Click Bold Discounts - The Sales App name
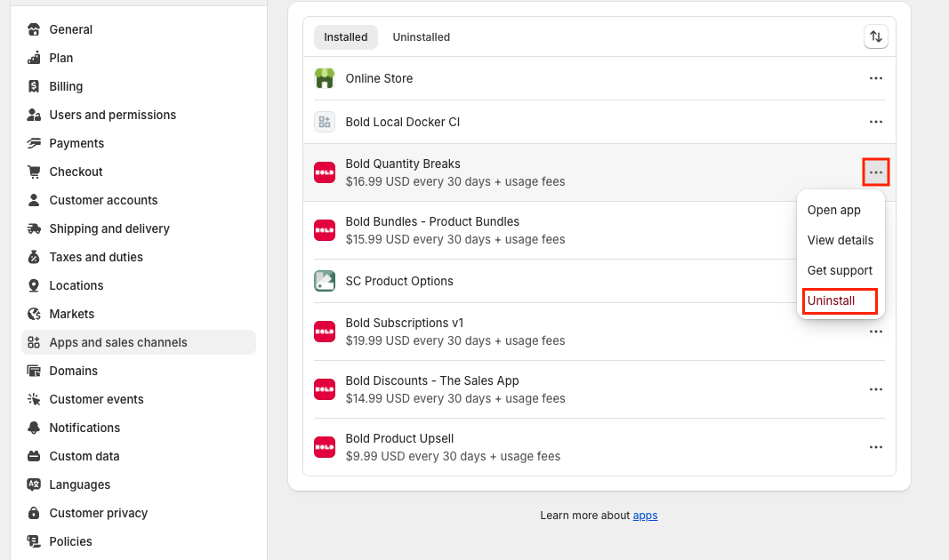Screen dimensions: 949x560 (432, 380)
